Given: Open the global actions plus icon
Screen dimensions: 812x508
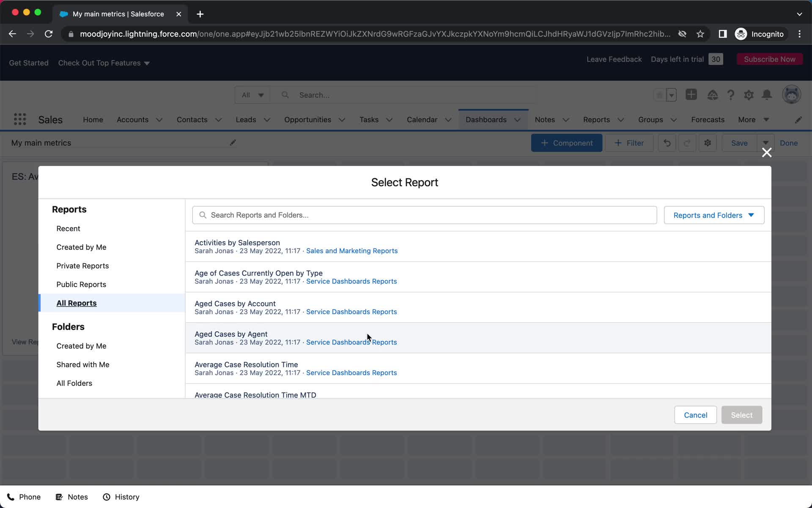Looking at the screenshot, I should tap(691, 95).
